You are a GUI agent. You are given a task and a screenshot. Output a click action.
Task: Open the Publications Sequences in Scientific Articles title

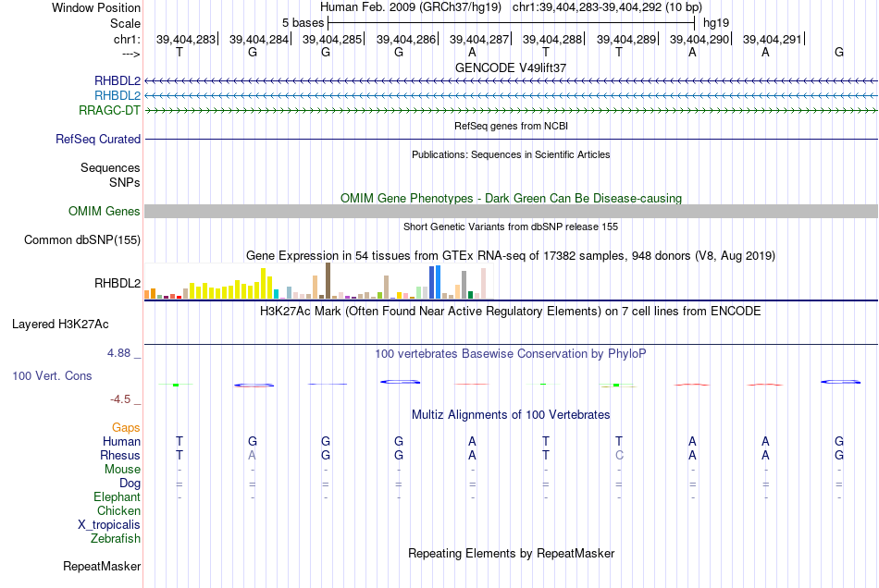pos(511,154)
